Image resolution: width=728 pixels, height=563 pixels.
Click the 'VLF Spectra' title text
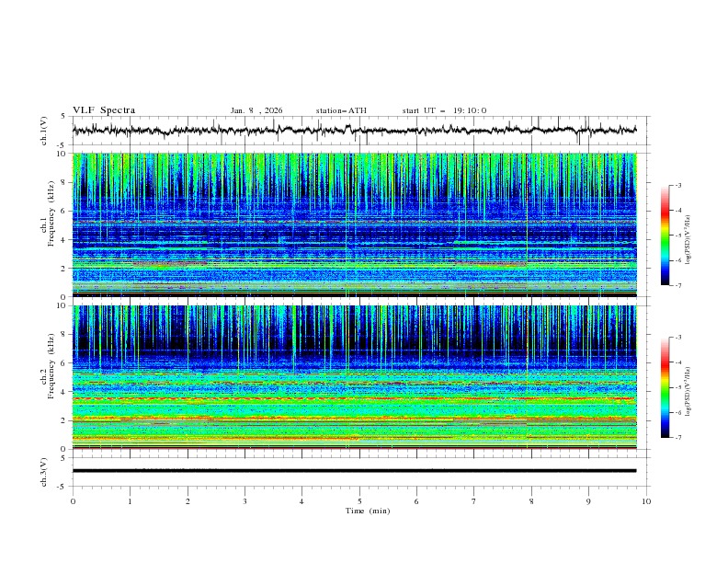(104, 110)
